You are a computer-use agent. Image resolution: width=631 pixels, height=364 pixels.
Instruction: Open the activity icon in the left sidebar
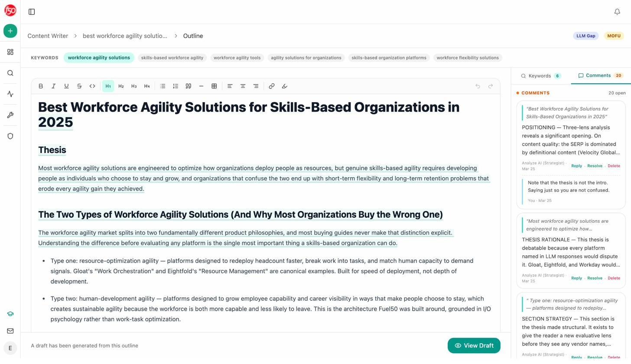click(x=10, y=94)
